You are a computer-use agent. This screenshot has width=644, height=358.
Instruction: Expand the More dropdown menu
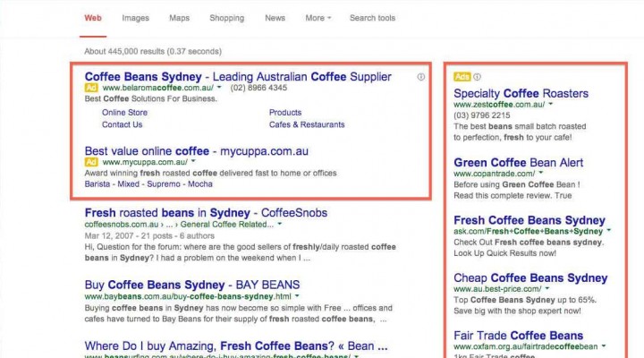[x=318, y=18]
